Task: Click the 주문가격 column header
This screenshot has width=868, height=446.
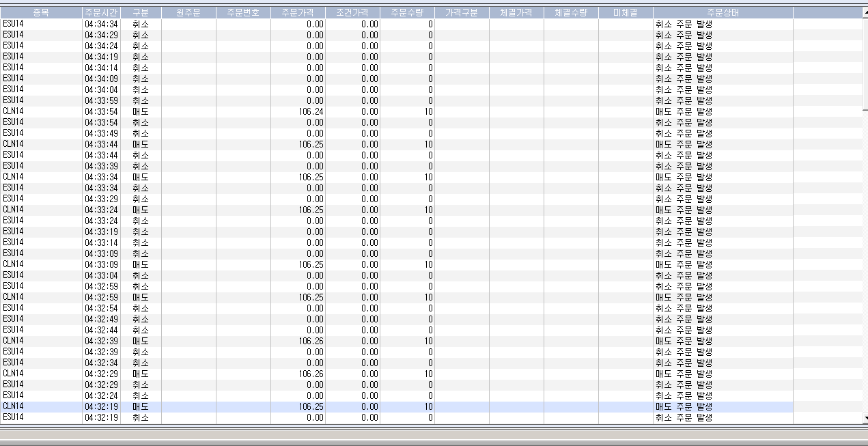Action: click(298, 12)
